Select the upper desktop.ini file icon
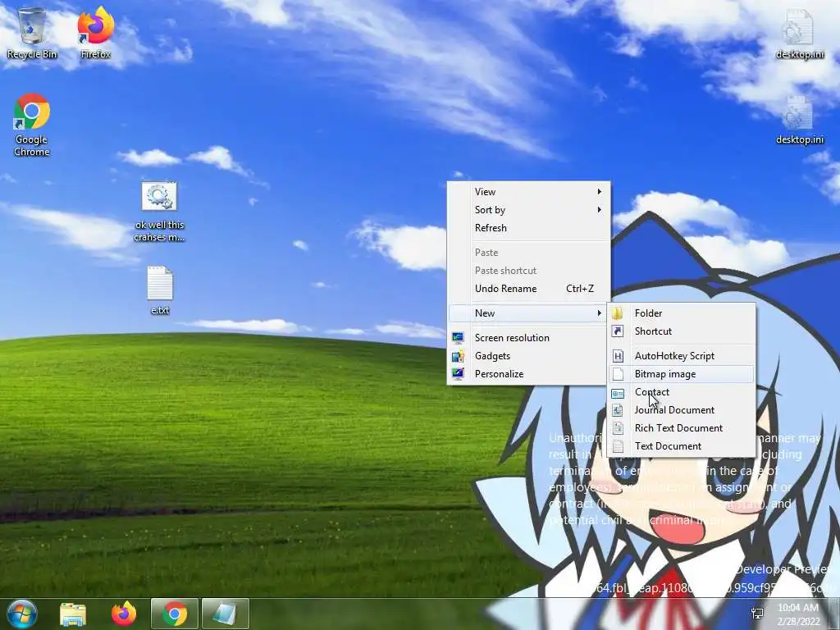This screenshot has width=840, height=630. coord(799,33)
